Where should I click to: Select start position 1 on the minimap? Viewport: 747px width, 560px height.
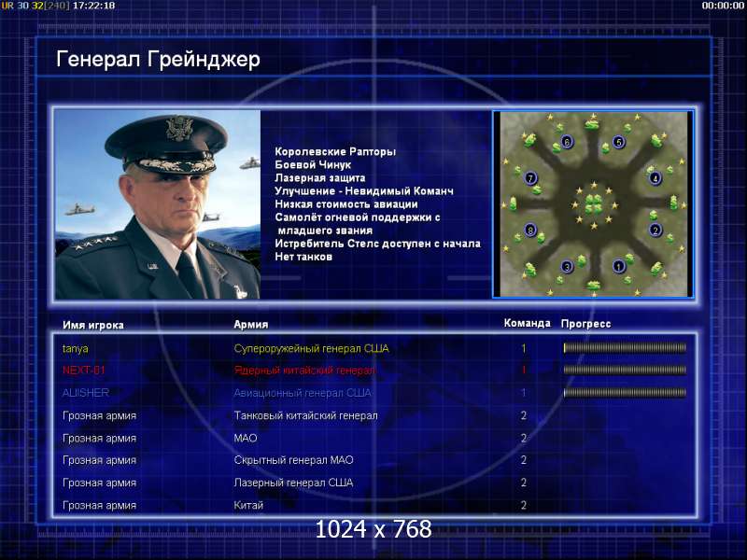click(x=618, y=266)
